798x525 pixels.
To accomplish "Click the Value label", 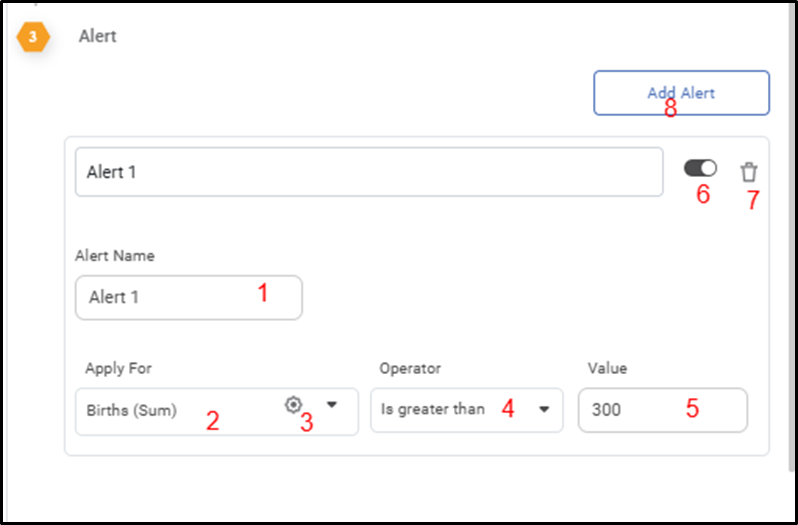I will 608,368.
